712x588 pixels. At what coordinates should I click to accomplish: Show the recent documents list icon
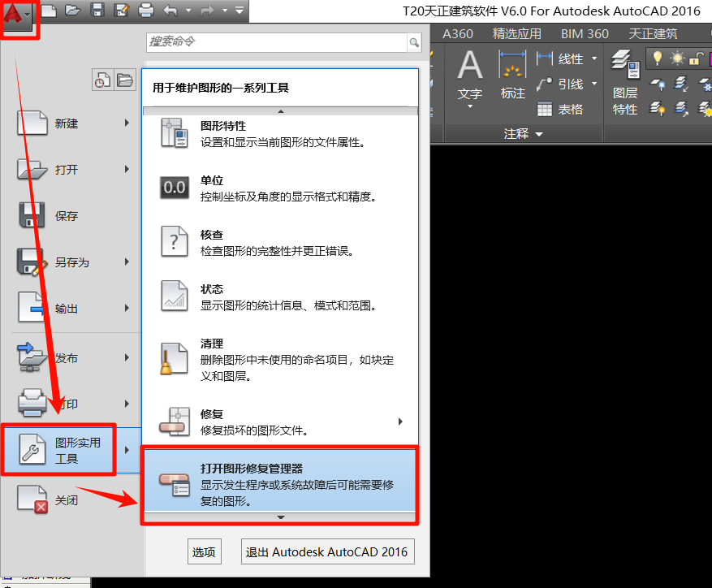pos(102,80)
